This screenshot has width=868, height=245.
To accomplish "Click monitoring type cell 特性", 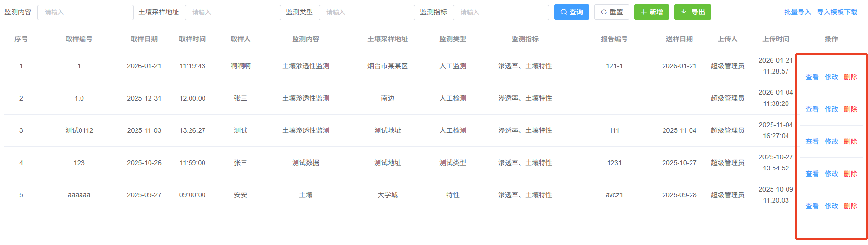I will [x=453, y=195].
